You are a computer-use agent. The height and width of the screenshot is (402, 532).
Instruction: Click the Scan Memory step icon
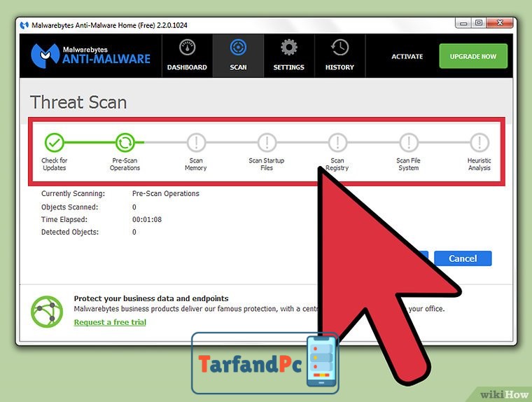coord(196,142)
